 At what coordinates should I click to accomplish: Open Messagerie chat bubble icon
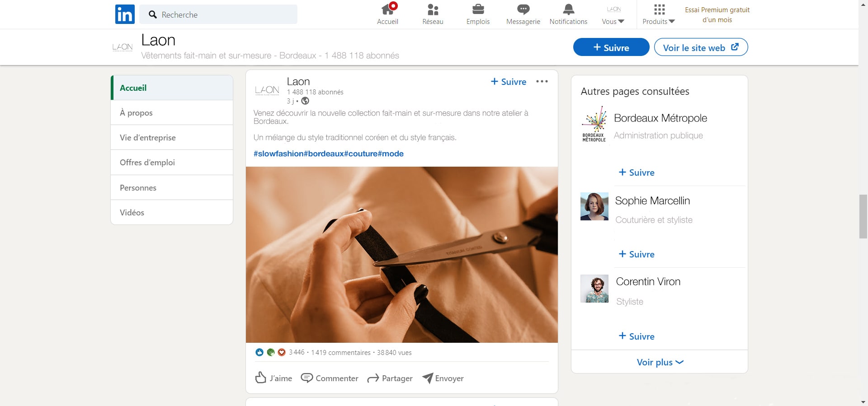pos(523,9)
